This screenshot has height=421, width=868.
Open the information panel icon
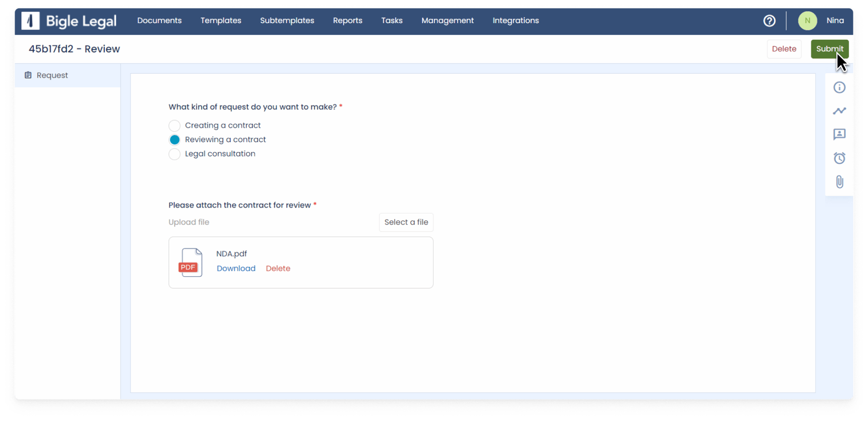click(x=839, y=88)
